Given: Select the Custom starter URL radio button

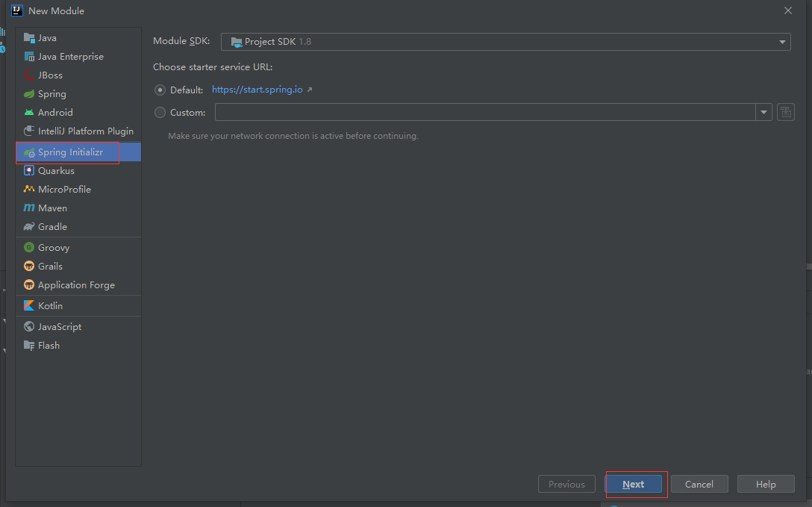Looking at the screenshot, I should (160, 113).
